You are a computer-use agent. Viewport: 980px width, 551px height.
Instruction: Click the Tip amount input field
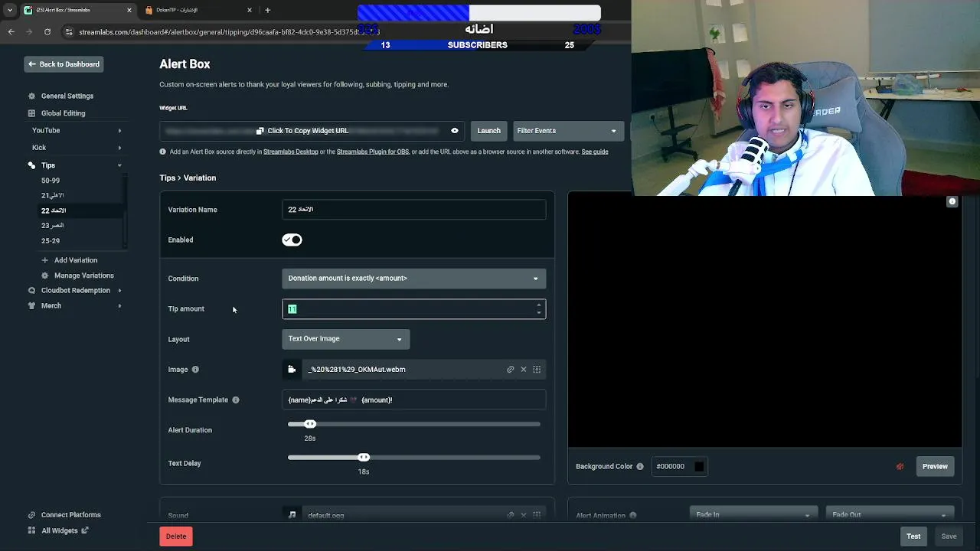point(413,309)
